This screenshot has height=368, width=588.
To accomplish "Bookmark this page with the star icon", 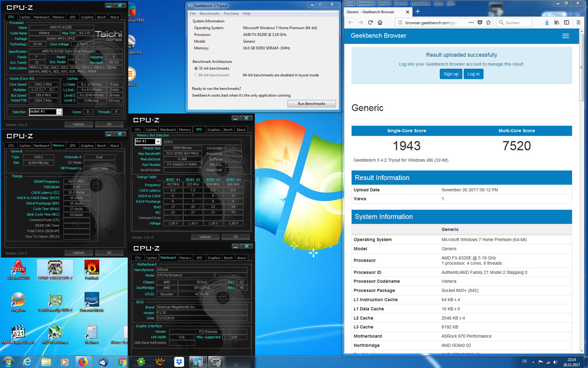I will (488, 22).
